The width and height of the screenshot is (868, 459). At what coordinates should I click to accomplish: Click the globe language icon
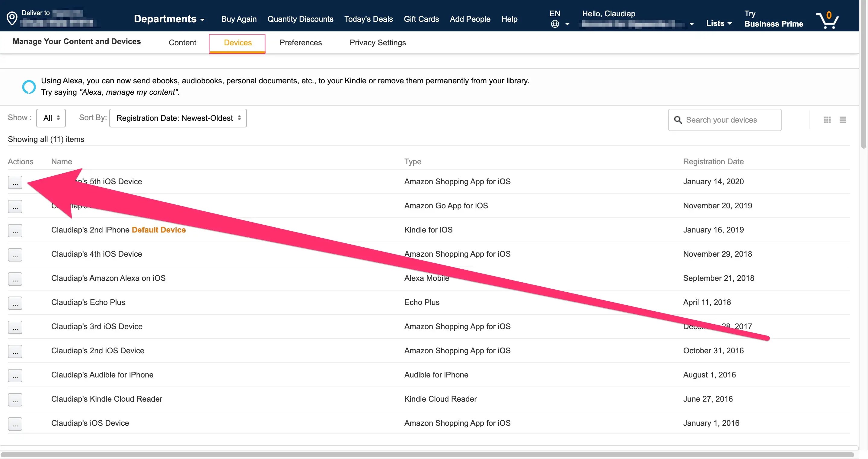coord(555,24)
